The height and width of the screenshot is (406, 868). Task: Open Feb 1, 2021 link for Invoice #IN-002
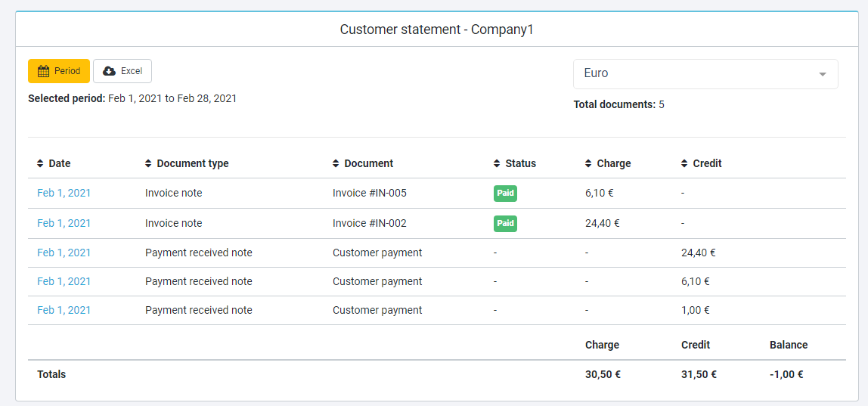click(x=64, y=223)
